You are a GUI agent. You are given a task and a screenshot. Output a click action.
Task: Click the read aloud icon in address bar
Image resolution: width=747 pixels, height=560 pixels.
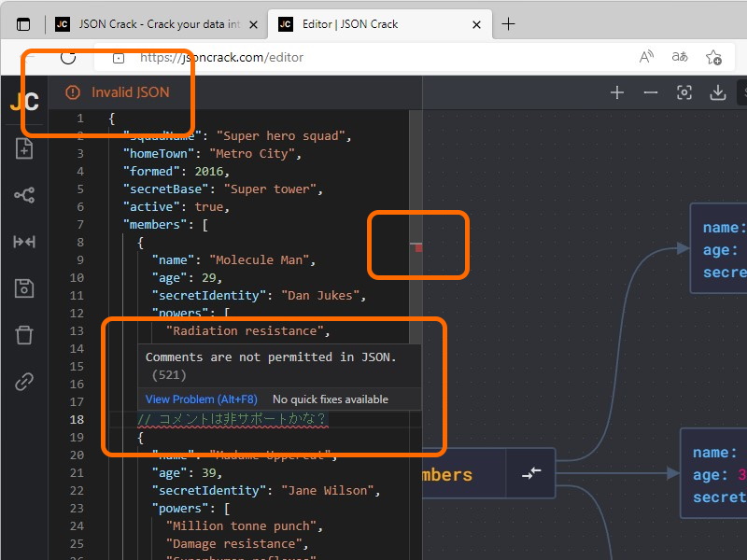(x=646, y=57)
